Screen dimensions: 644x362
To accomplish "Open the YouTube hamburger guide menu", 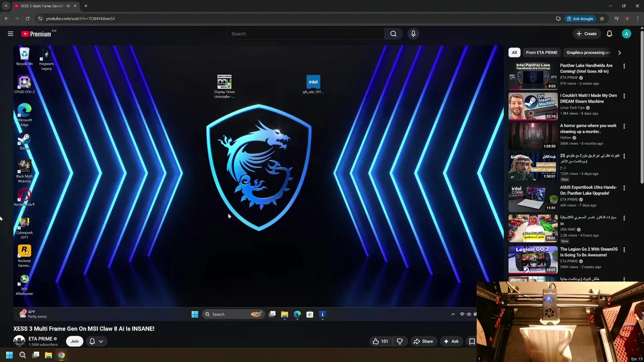I will tap(10, 34).
